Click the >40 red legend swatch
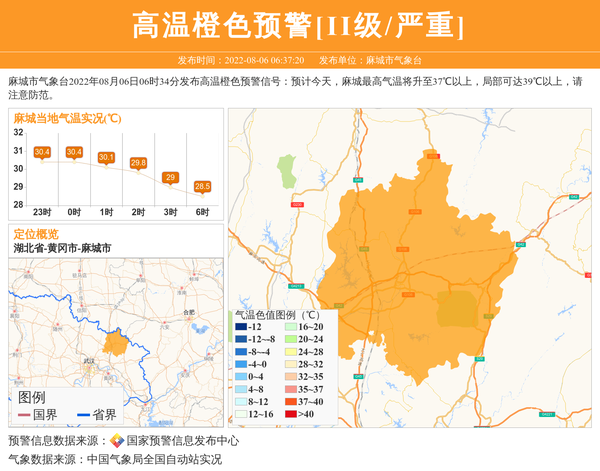 coord(290,414)
